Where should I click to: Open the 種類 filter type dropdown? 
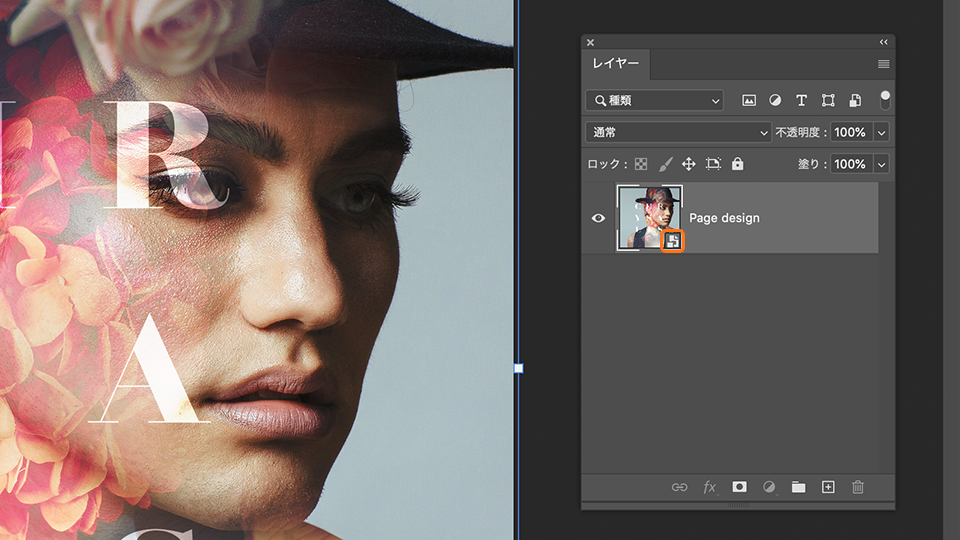654,100
